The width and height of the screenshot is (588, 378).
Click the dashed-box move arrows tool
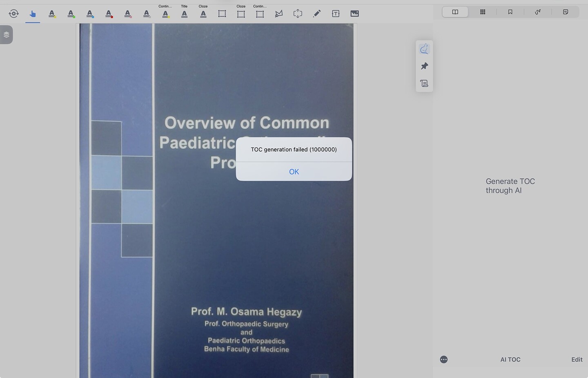click(298, 13)
